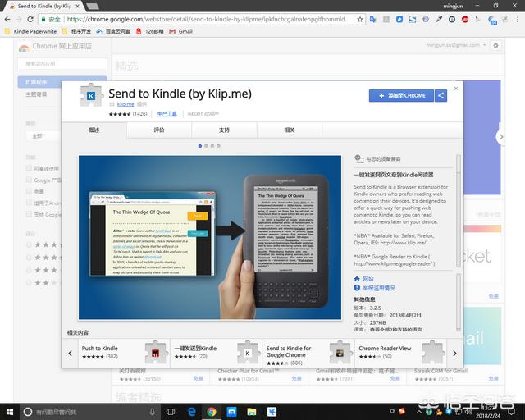This screenshot has height=420, width=525.
Task: Click the Cortana search box on taskbar
Action: coord(90,412)
